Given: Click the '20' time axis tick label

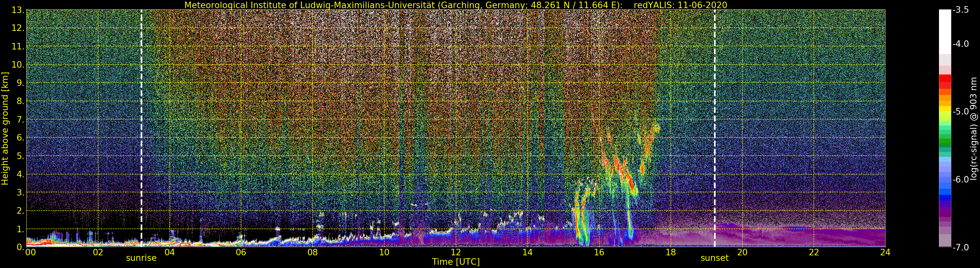Looking at the screenshot, I should (742, 252).
